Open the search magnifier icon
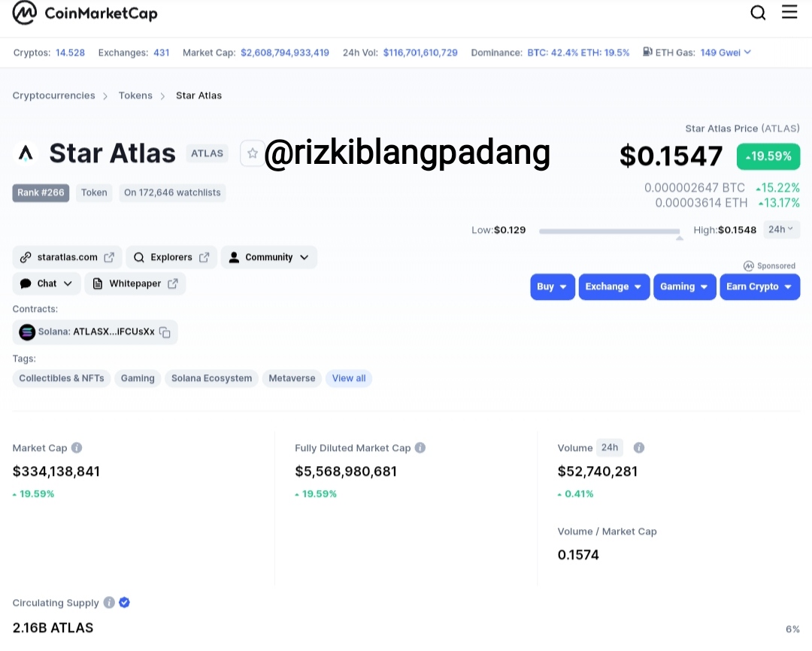Viewport: 812px width, 651px height. click(758, 13)
